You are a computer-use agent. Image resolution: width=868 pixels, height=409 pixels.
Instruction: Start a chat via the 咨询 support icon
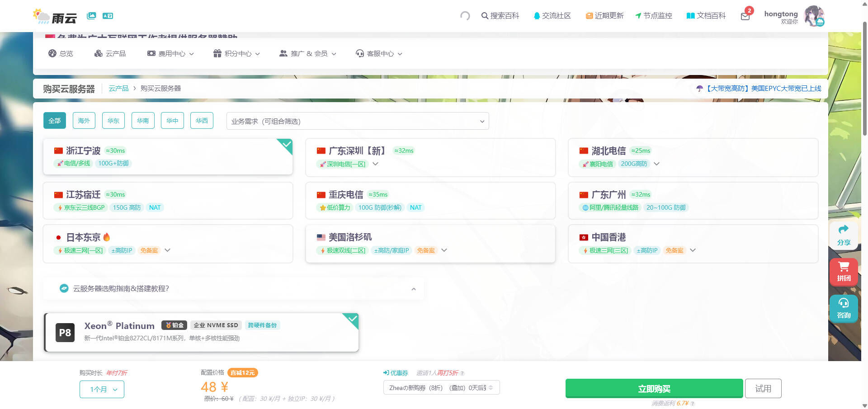(844, 309)
